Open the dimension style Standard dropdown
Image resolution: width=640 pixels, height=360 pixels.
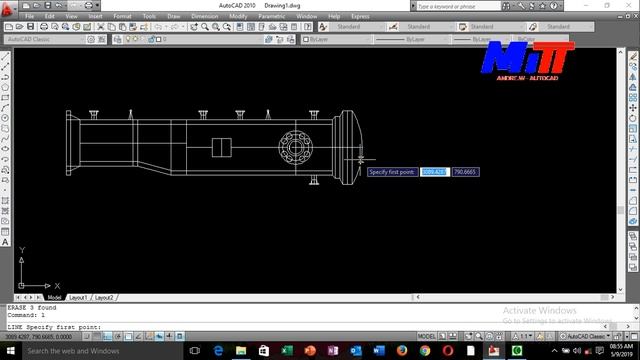point(429,27)
